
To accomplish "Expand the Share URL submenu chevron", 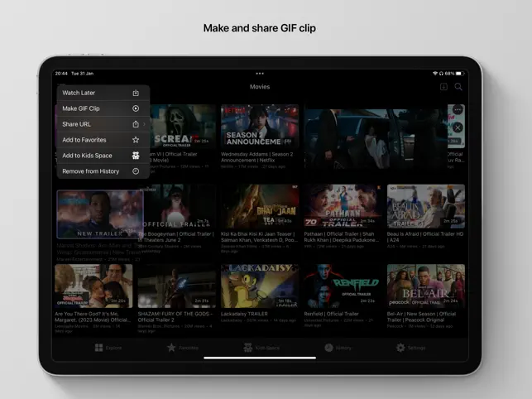I will (145, 124).
